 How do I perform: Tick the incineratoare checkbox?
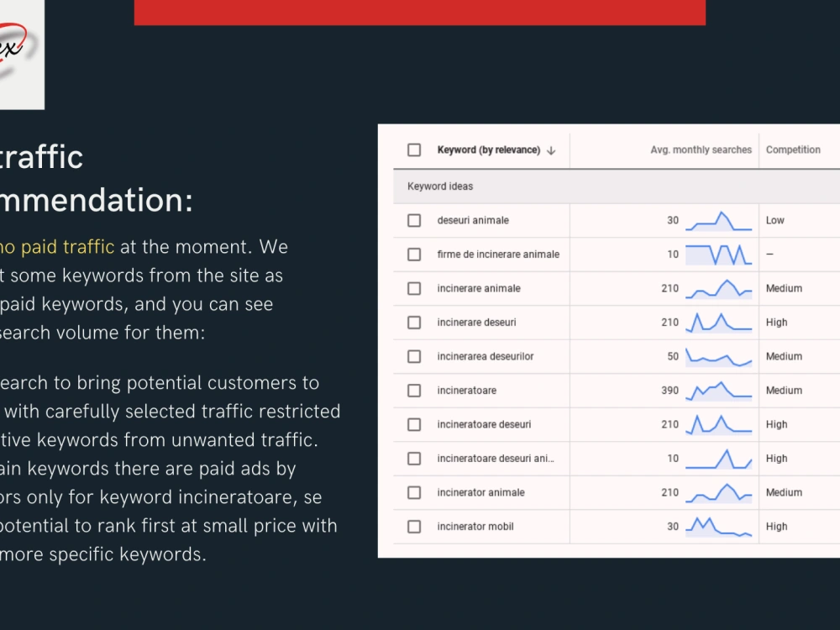(x=414, y=391)
